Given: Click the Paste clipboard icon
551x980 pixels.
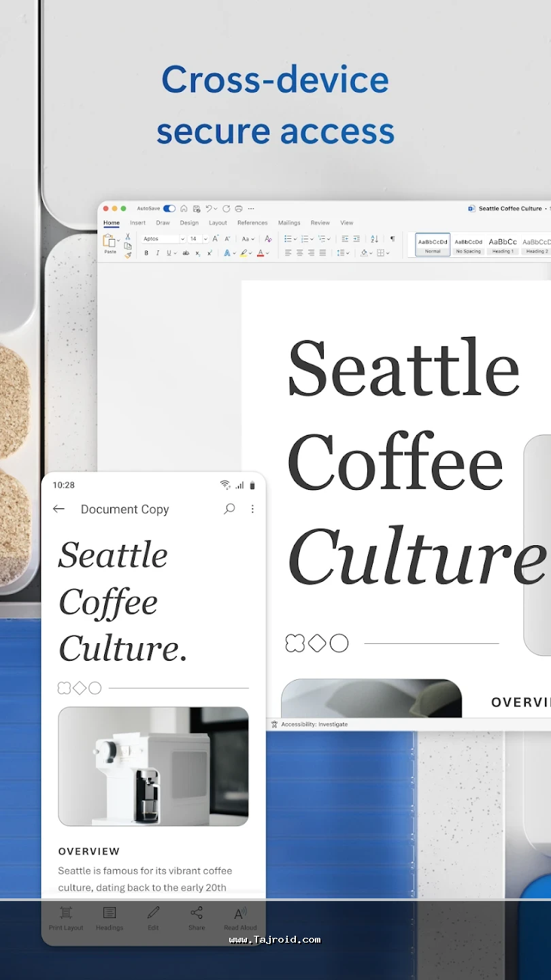Looking at the screenshot, I should (109, 242).
